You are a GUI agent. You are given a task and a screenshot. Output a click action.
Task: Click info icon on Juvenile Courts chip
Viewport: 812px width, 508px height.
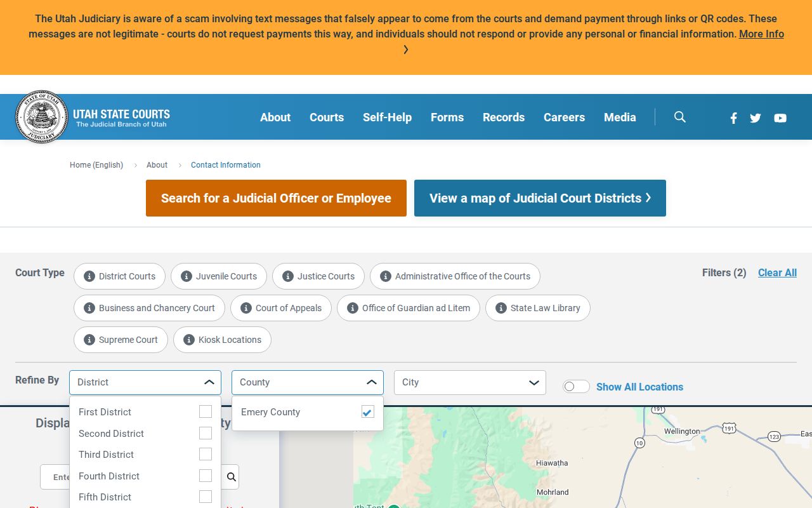pos(187,276)
